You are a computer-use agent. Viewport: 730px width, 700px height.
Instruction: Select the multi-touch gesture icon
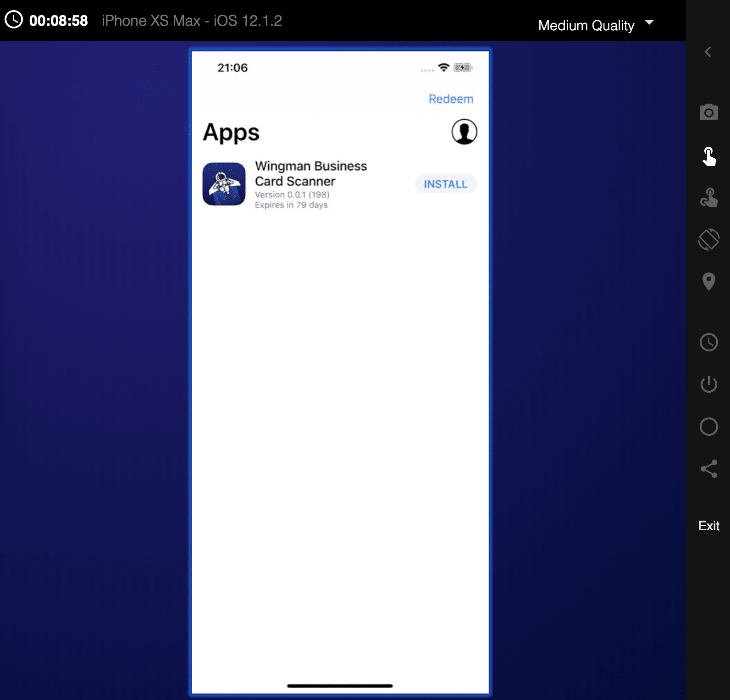[709, 197]
